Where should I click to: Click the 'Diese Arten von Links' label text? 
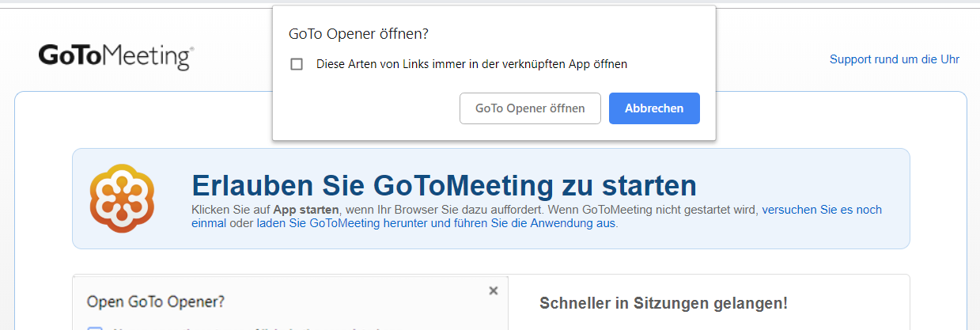[471, 64]
